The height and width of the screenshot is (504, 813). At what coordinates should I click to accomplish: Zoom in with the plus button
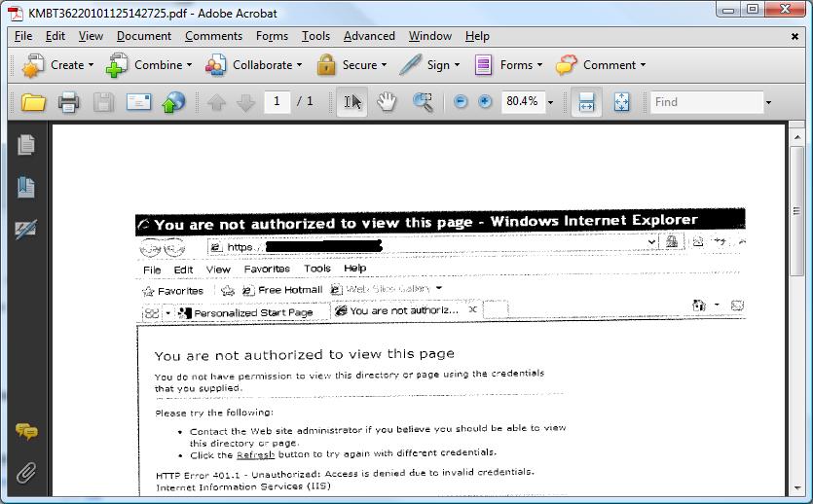coord(485,101)
